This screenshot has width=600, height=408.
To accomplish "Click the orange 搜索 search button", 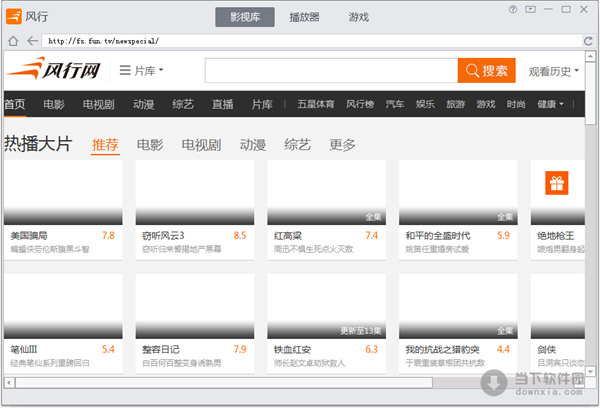I will [x=486, y=71].
